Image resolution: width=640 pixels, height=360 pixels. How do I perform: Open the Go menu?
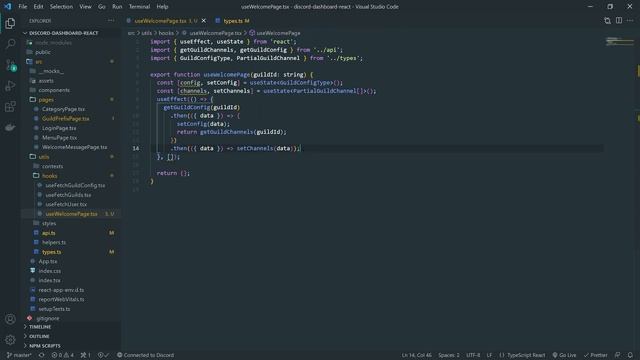pyautogui.click(x=102, y=7)
